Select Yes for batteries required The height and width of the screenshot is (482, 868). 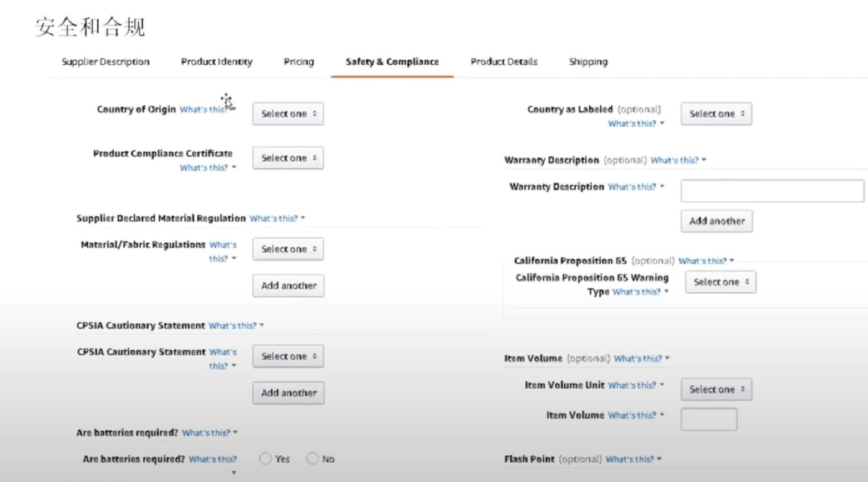point(266,459)
